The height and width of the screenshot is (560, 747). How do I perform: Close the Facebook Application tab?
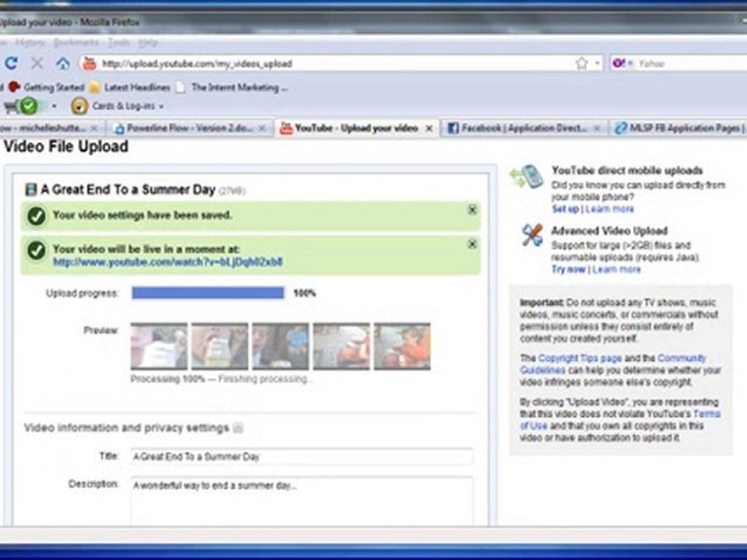click(x=597, y=128)
